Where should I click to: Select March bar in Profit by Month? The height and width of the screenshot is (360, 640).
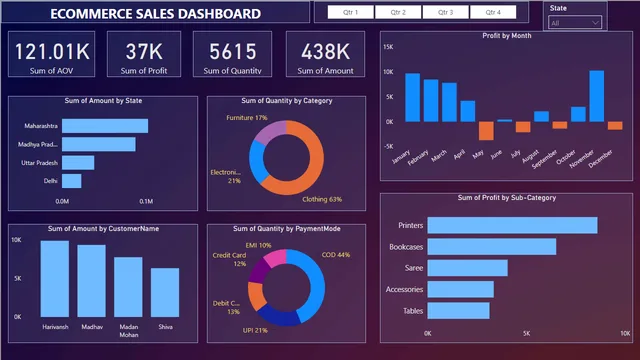[x=449, y=102]
